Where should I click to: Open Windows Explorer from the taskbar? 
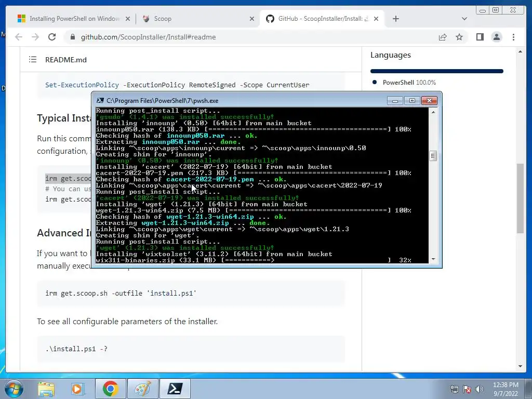46,389
